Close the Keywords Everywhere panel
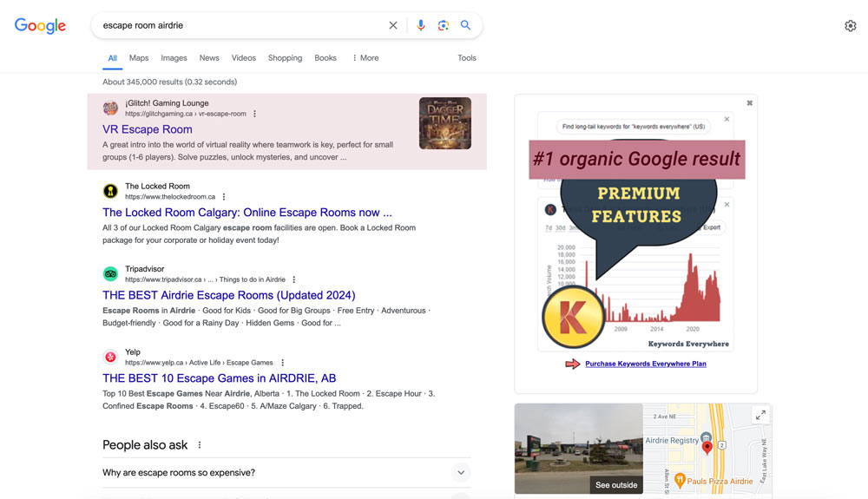The height and width of the screenshot is (499, 868). pyautogui.click(x=750, y=103)
